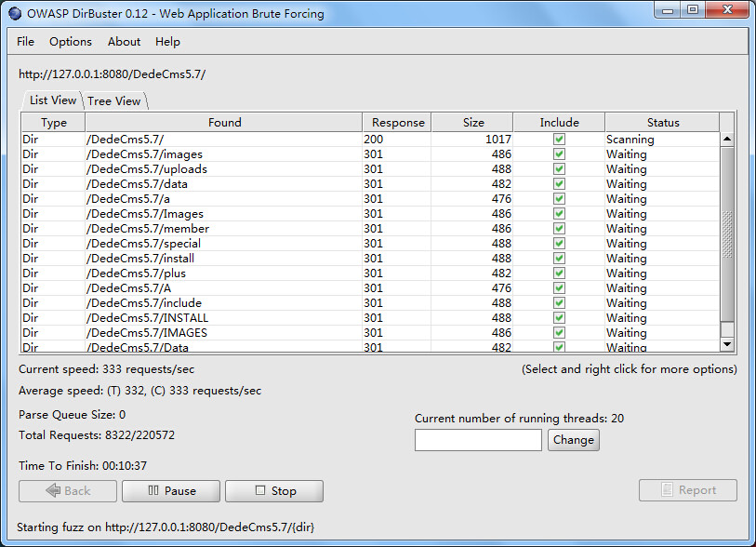
Task: Pause the running scan
Action: (x=171, y=491)
